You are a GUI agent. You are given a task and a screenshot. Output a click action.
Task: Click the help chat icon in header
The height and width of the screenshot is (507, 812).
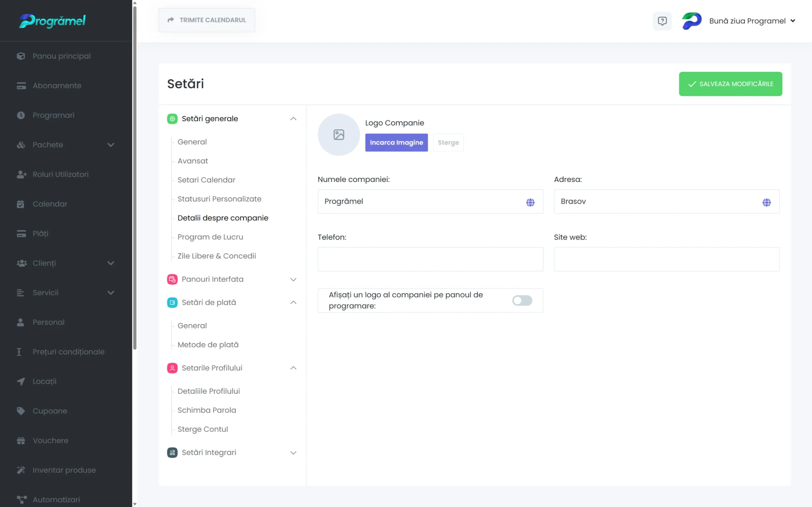coord(662,21)
